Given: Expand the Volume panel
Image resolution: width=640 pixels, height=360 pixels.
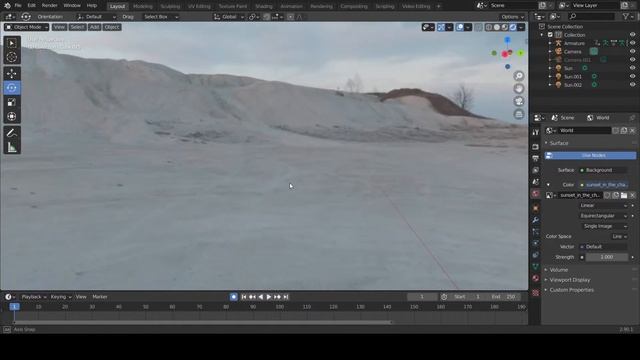Looking at the screenshot, I should coord(558,270).
